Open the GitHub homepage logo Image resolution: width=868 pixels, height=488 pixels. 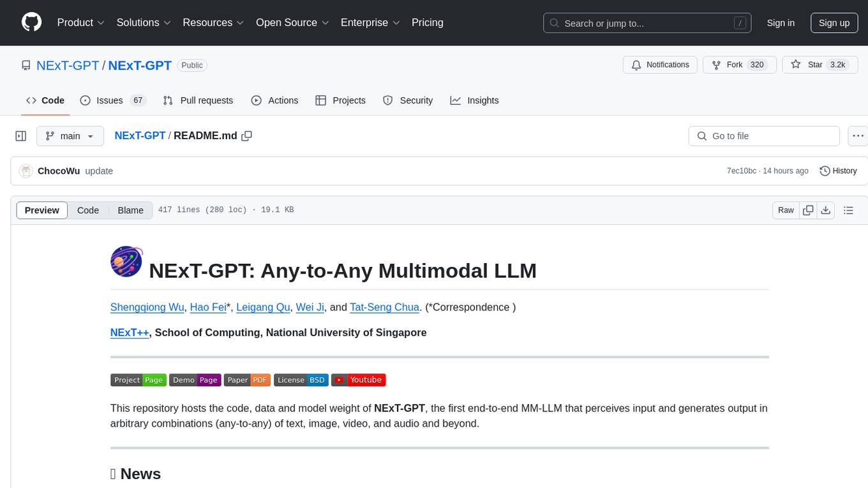point(32,22)
